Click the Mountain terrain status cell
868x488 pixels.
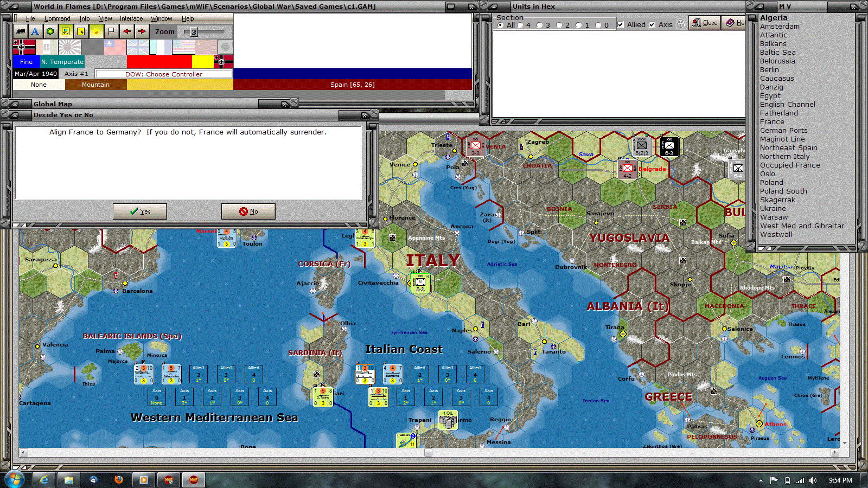click(x=95, y=85)
